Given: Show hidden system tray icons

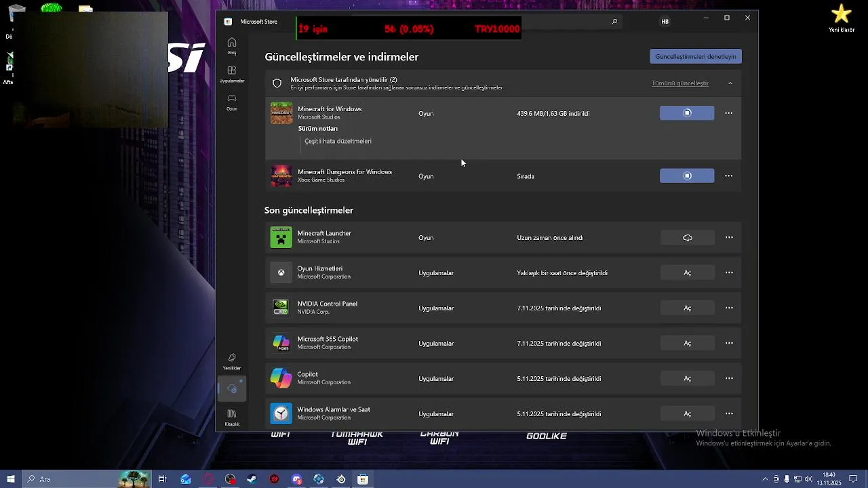Looking at the screenshot, I should (766, 479).
